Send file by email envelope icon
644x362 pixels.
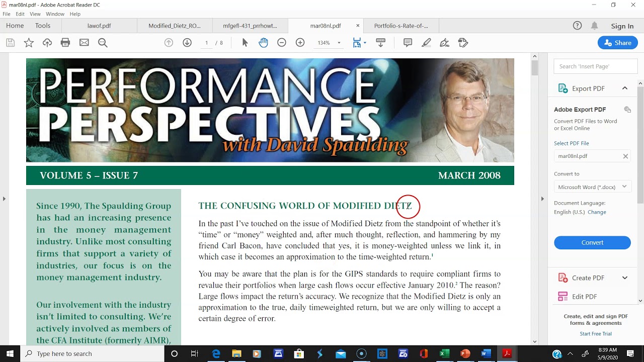click(x=84, y=43)
